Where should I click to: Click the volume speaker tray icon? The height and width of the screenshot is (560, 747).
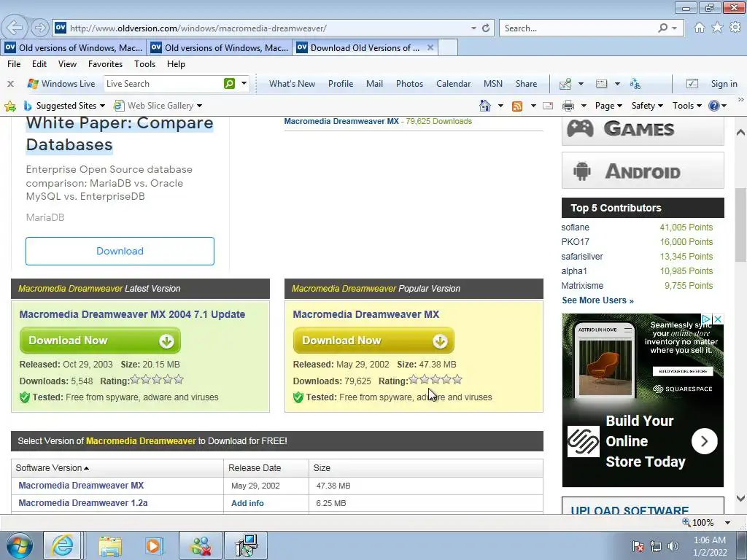673,546
